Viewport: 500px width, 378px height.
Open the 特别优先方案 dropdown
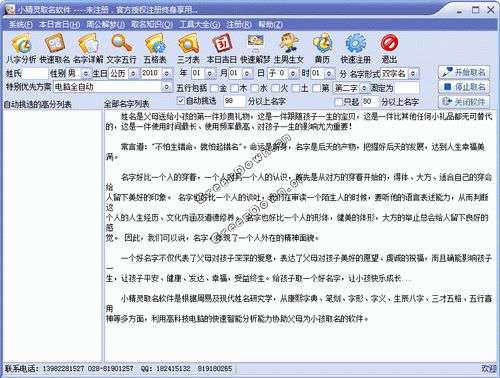pyautogui.click(x=166, y=87)
